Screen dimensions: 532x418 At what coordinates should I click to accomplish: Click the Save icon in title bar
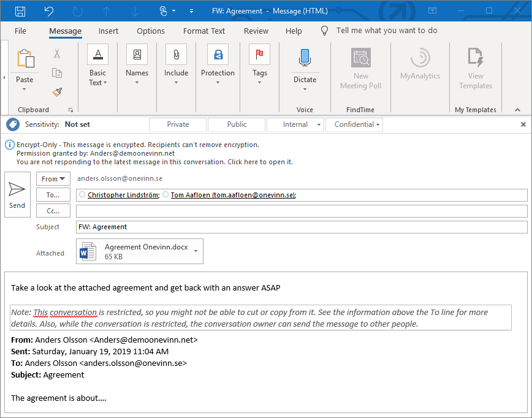pyautogui.click(x=20, y=11)
